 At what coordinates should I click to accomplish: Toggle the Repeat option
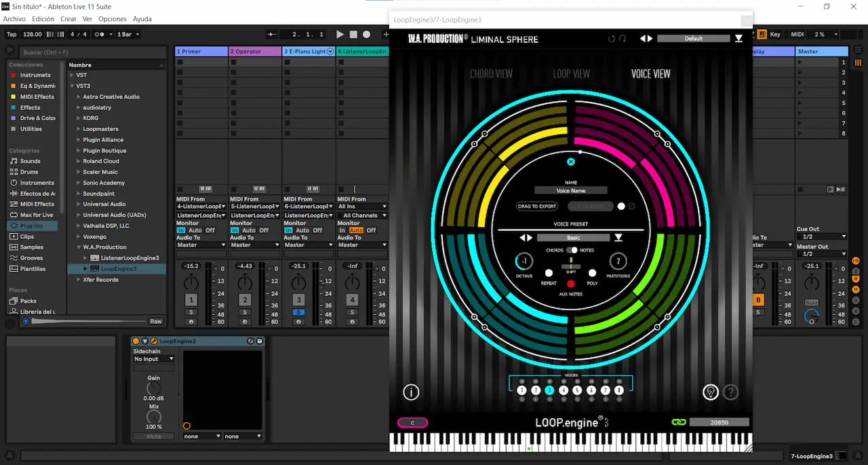tap(549, 273)
